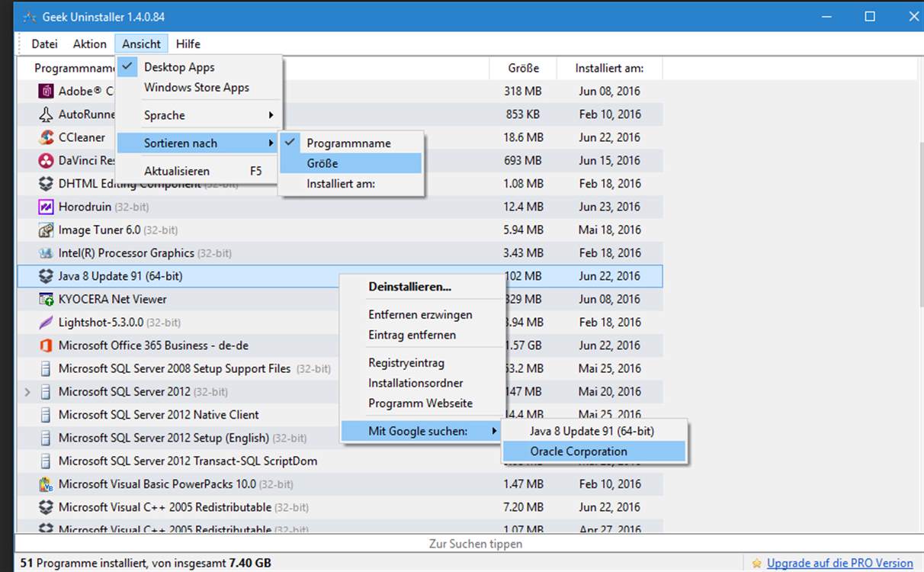Open the Sortieren nach submenu
Viewport: 924px width, 572px height.
(199, 143)
